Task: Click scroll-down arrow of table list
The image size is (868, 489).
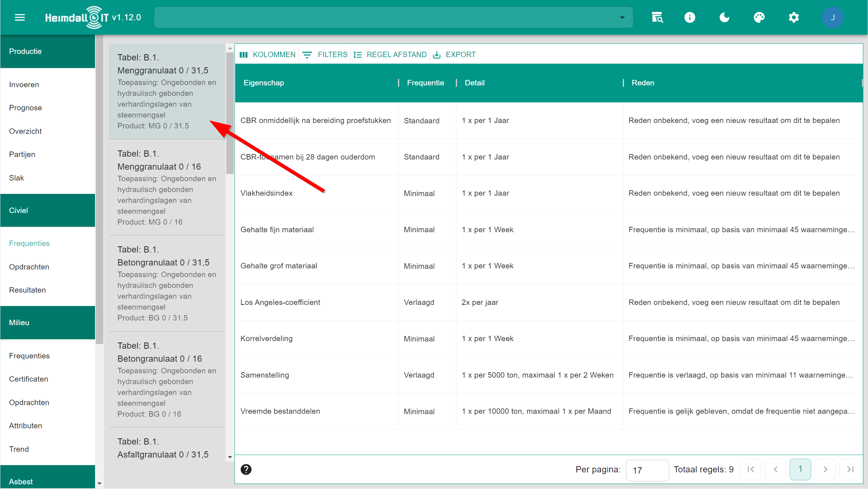Action: [230, 457]
